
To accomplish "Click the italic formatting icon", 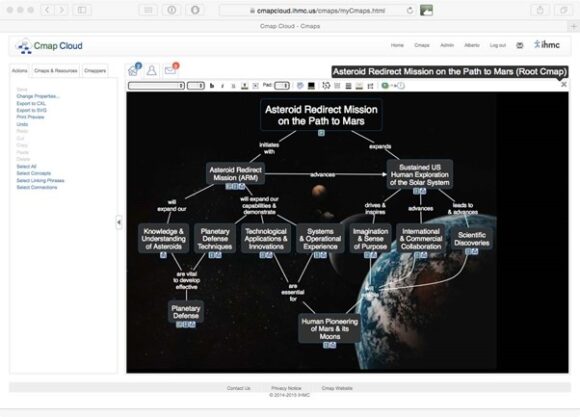I will pyautogui.click(x=222, y=86).
